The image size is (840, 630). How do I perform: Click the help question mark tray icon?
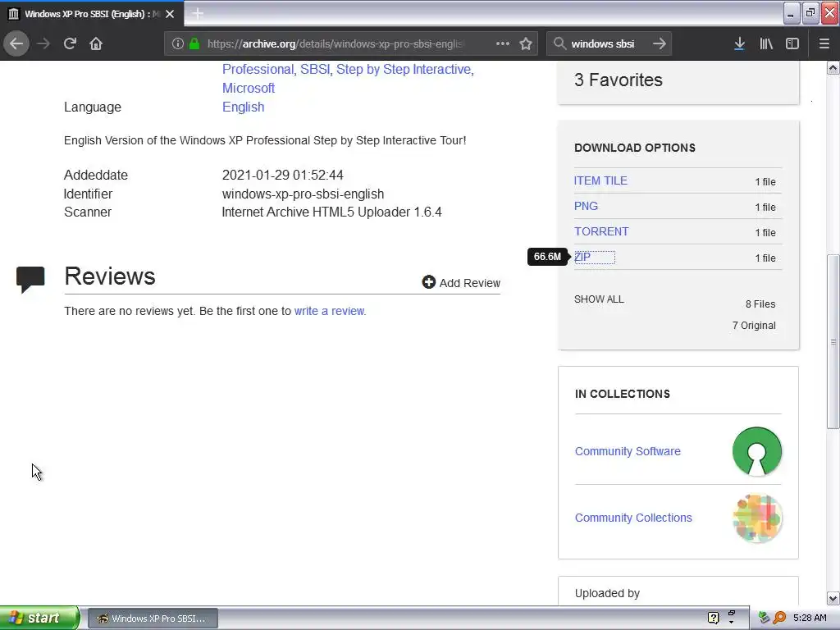pyautogui.click(x=713, y=618)
